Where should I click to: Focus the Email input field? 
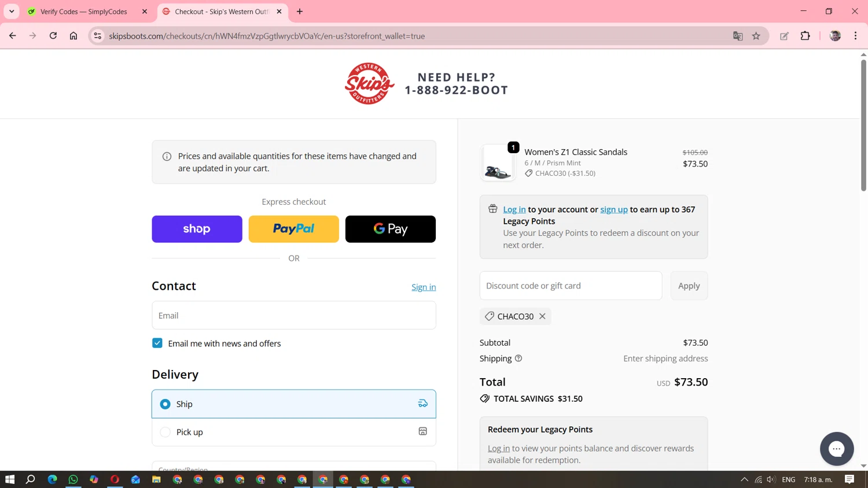(294, 315)
